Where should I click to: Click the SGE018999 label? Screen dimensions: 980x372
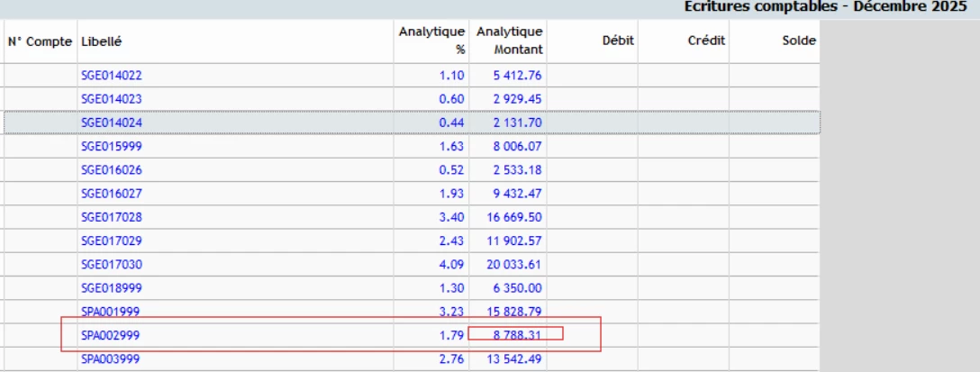112,288
